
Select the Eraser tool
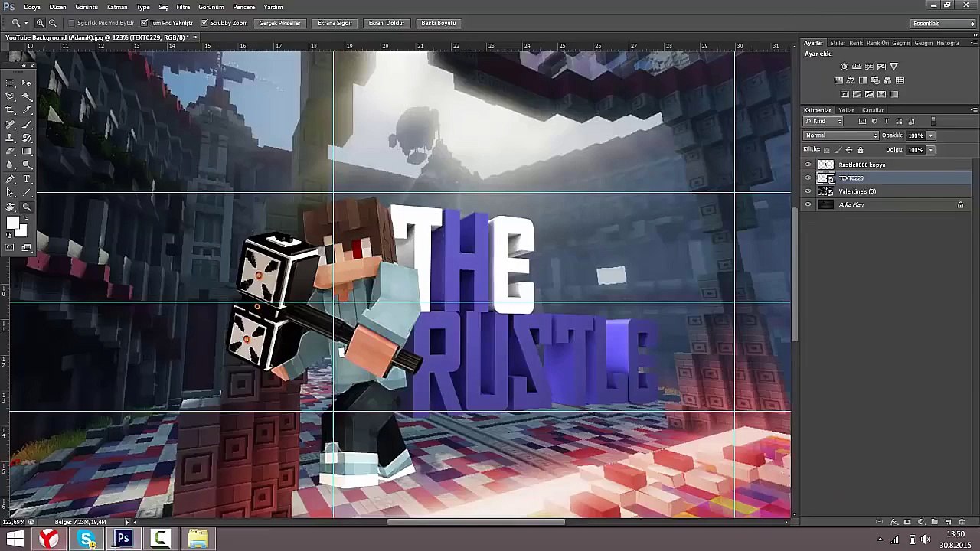click(10, 152)
